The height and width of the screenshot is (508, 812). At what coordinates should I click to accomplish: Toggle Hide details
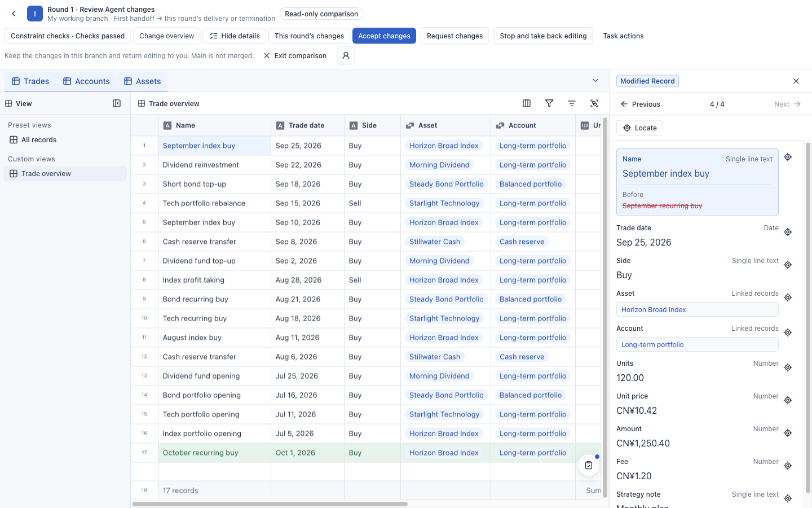(235, 36)
